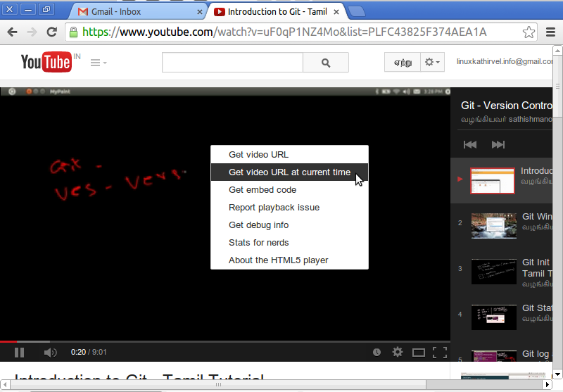This screenshot has height=392, width=563.
Task: Skip to the next playlist video
Action: point(498,144)
